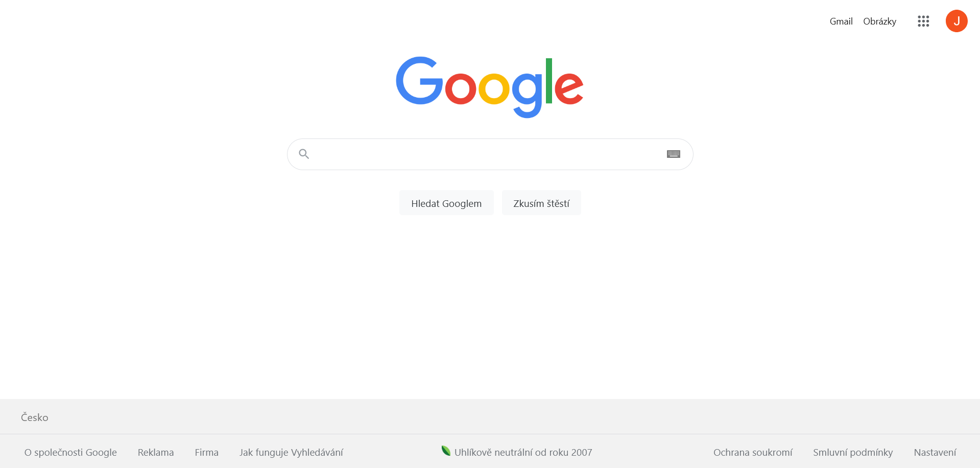The image size is (980, 468).
Task: Open Ochrana soukromí footer link
Action: (753, 453)
